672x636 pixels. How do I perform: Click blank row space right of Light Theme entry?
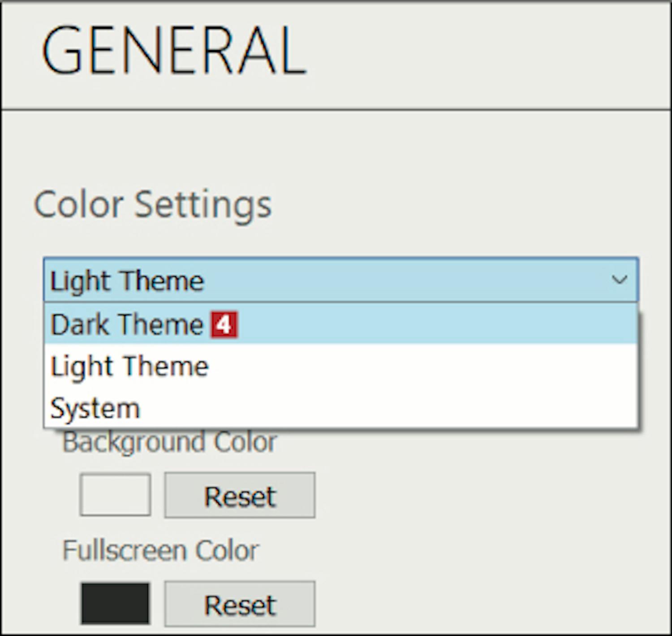[403, 366]
